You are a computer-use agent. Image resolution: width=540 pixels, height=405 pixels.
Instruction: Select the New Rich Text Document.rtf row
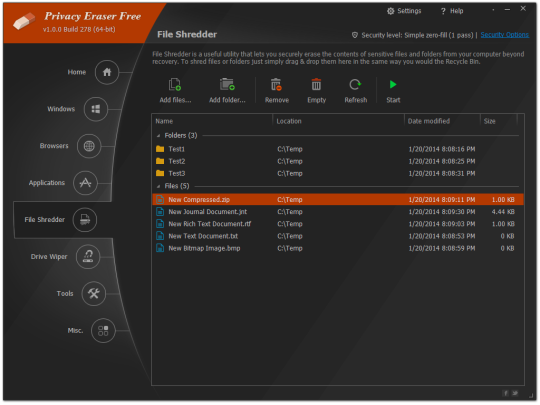click(x=338, y=224)
